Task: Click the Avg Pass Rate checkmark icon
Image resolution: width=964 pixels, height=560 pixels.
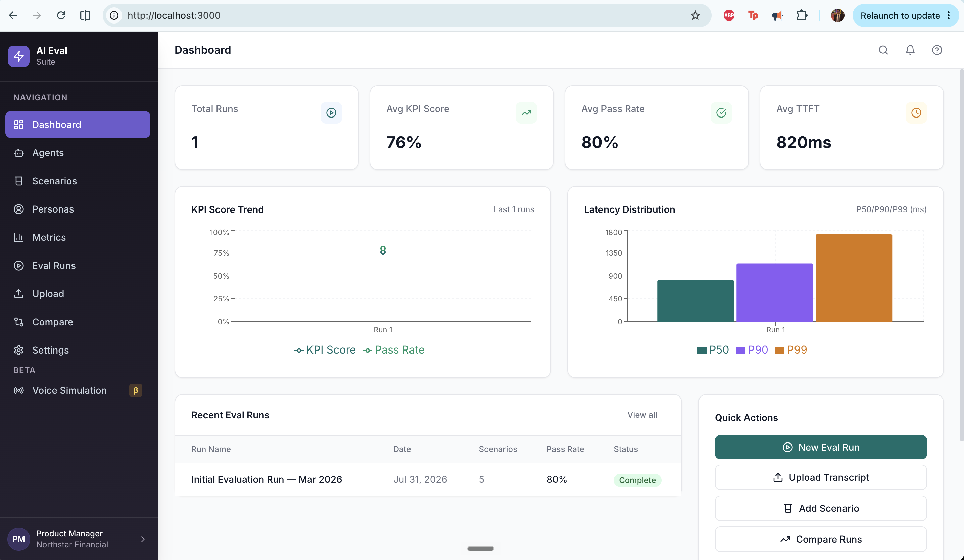Action: 721,113
